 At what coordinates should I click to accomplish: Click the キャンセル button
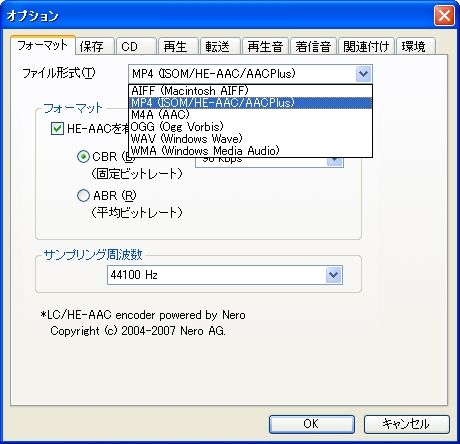tap(406, 424)
